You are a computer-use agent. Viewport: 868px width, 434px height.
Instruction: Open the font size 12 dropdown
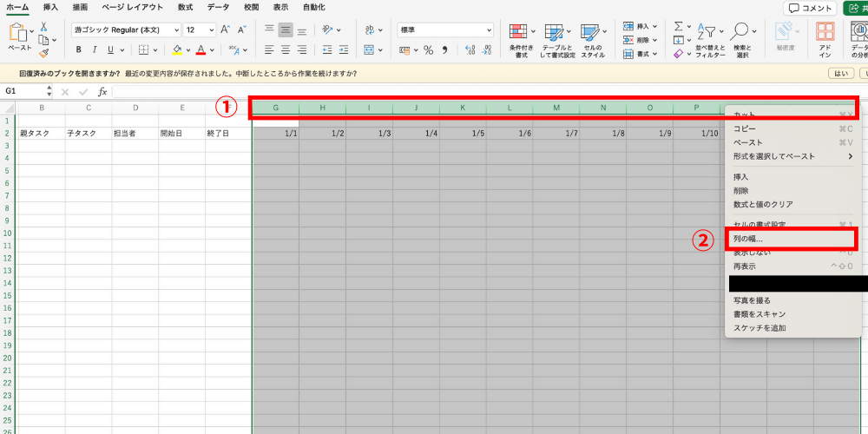tap(212, 30)
